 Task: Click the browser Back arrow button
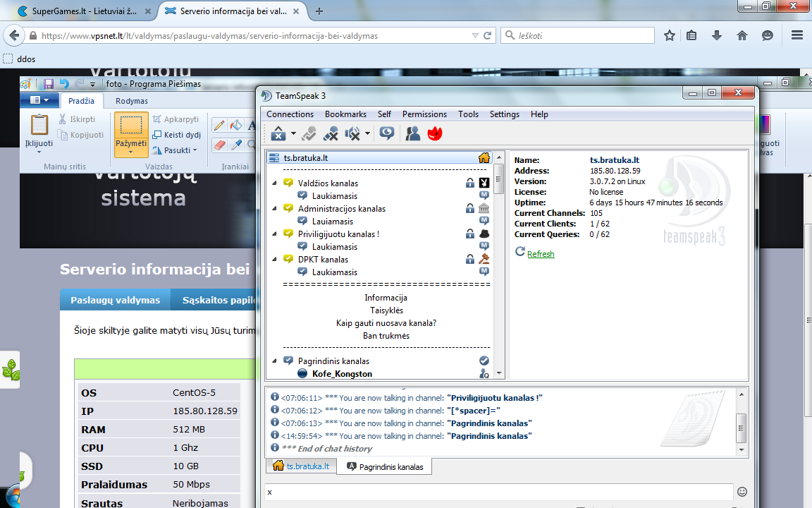pos(14,35)
